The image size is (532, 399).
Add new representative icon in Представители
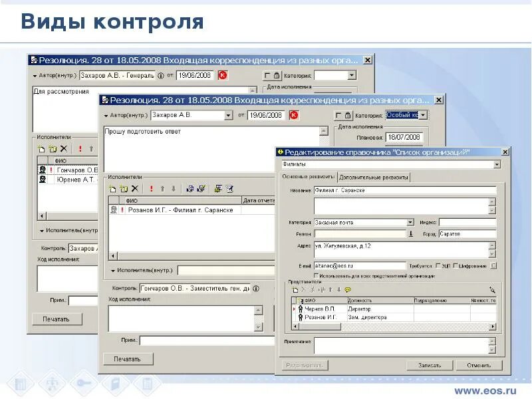coord(295,290)
